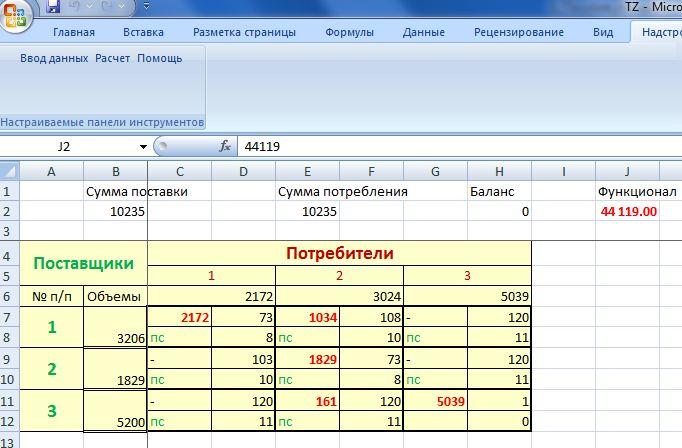The width and height of the screenshot is (682, 448).
Task: Select row 12 header
Action: [x=10, y=421]
